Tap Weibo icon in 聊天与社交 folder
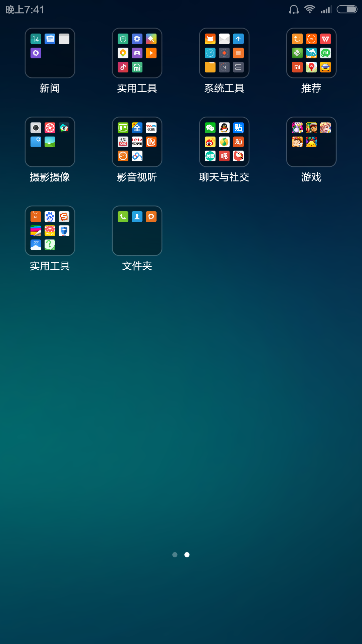 210,142
